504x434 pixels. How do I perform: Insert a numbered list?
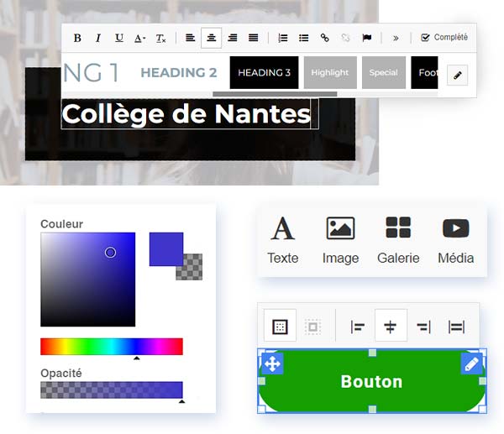coord(283,38)
